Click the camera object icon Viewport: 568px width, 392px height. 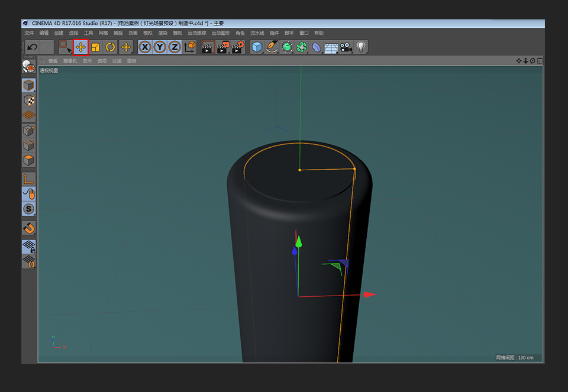click(346, 47)
